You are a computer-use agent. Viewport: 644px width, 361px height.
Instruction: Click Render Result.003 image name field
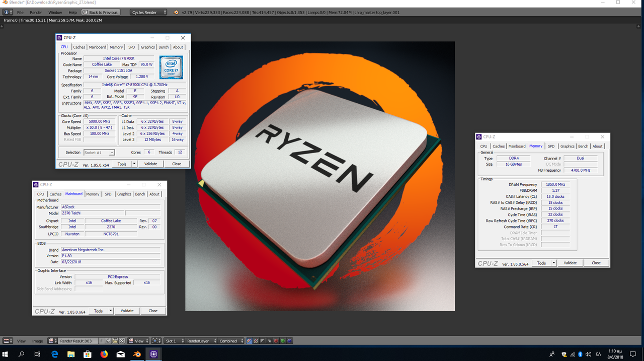point(78,341)
